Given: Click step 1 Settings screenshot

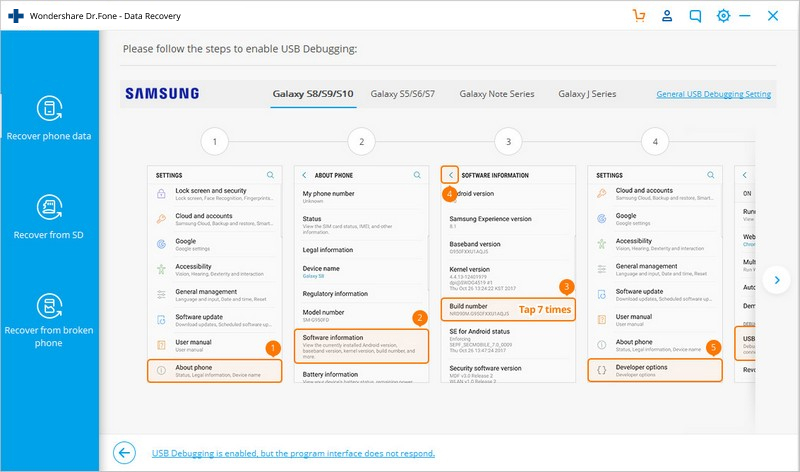Looking at the screenshot, I should tap(214, 274).
